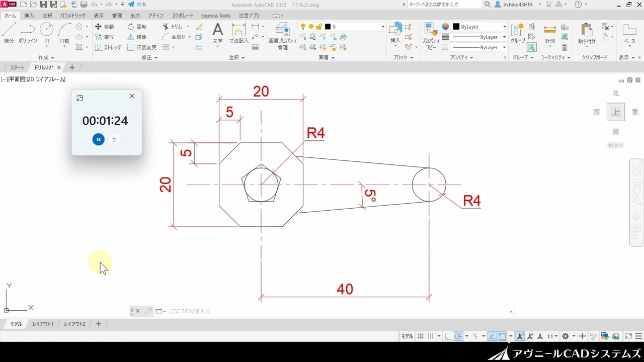This screenshot has height=362, width=644.
Task: Pause the on-screen timer
Action: point(98,139)
